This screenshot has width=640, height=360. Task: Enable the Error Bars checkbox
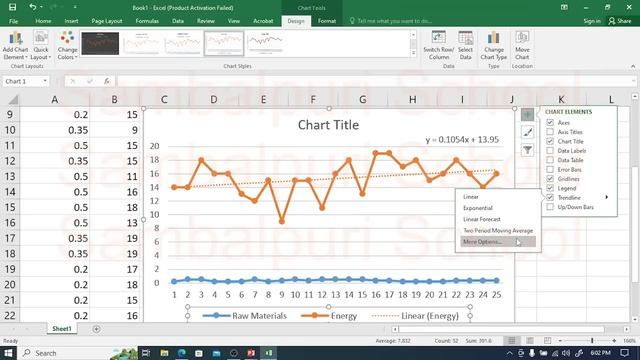[x=550, y=169]
